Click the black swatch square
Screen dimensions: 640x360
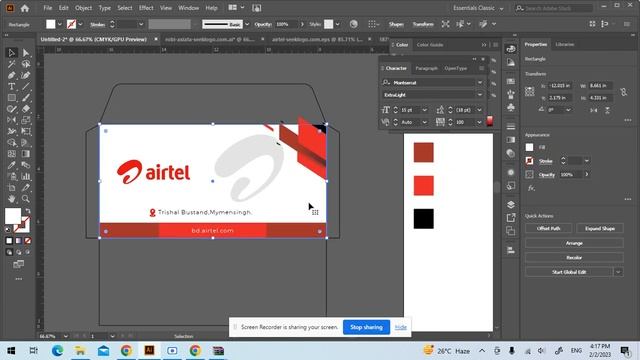point(423,219)
